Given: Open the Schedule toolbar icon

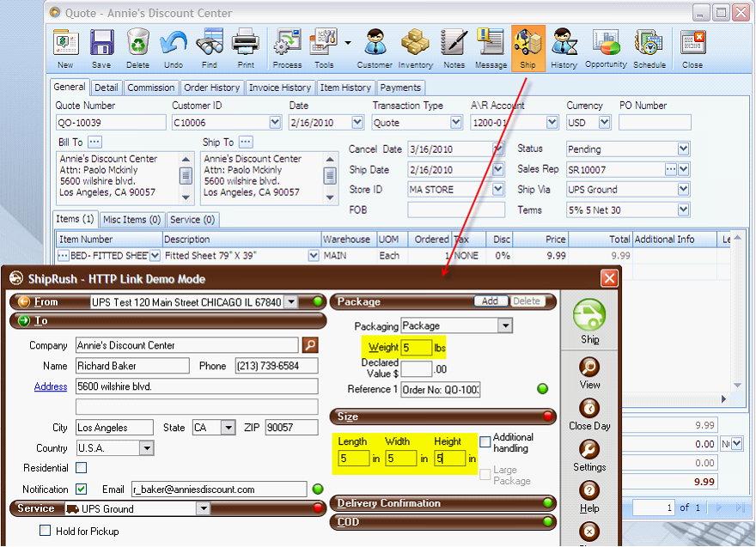Looking at the screenshot, I should point(649,48).
